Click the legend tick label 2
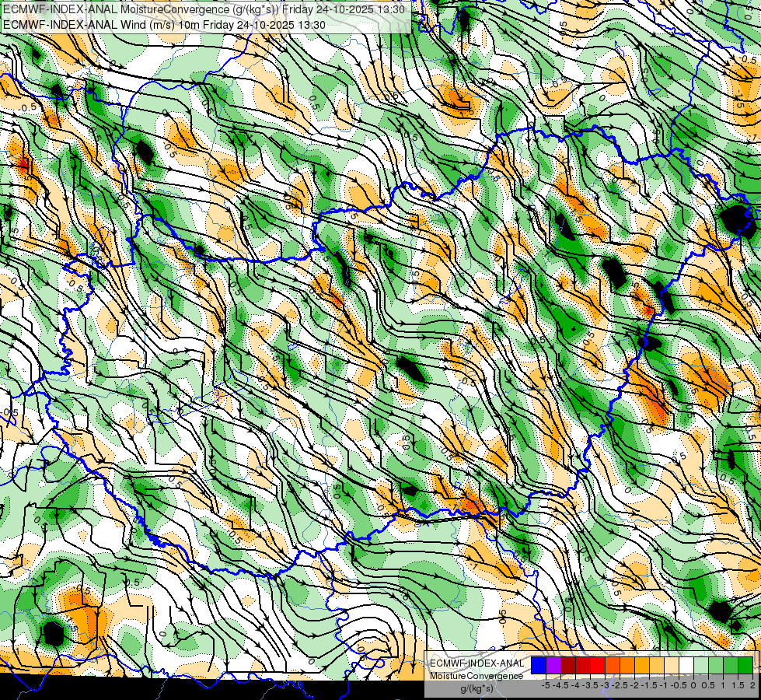 click(x=752, y=685)
